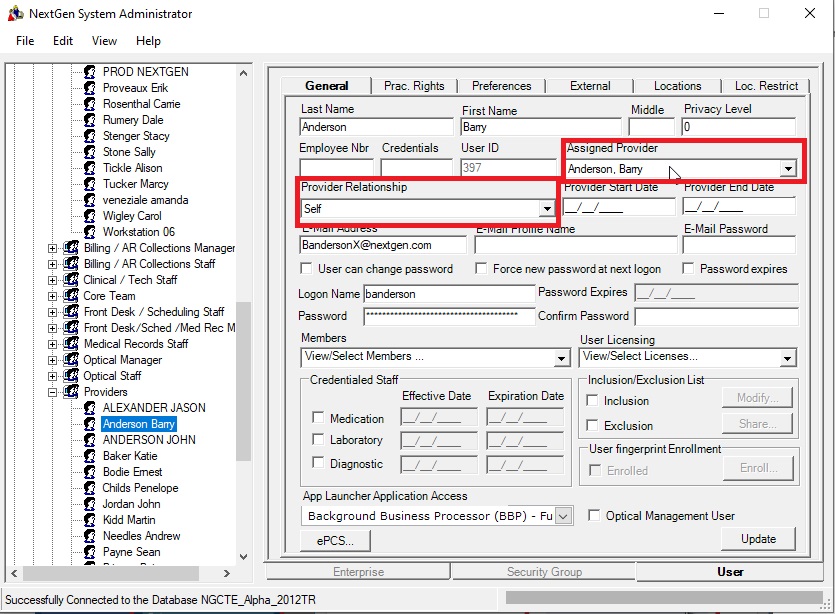This screenshot has width=835, height=614.
Task: Click the Logon Name input field
Action: [x=449, y=294]
